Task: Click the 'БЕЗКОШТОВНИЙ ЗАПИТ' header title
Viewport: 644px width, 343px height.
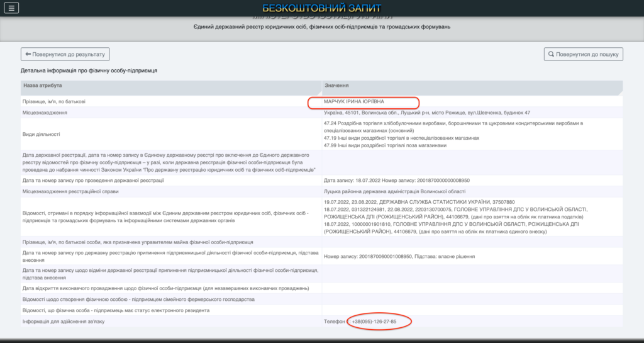Action: coord(321,8)
